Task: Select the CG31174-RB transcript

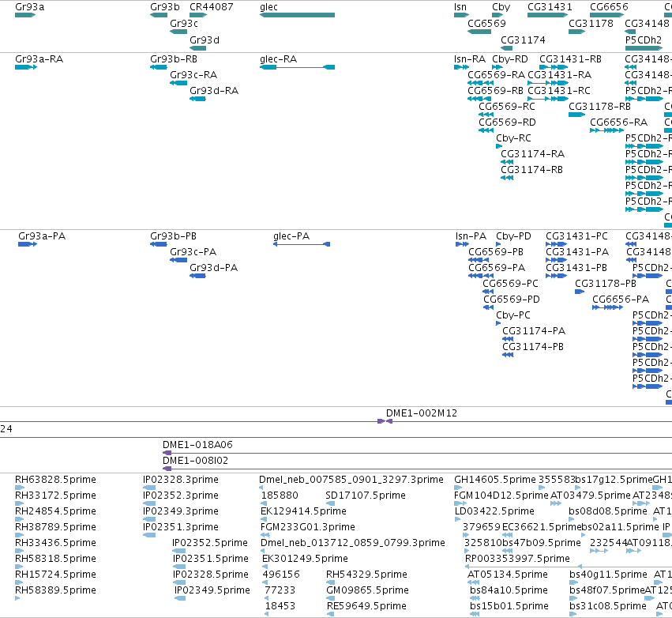Action: pyautogui.click(x=507, y=178)
